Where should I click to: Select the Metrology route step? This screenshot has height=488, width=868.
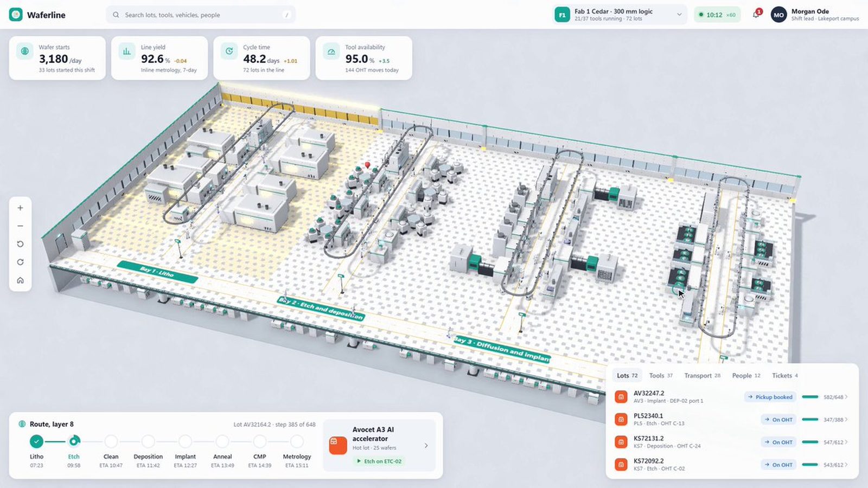[297, 441]
